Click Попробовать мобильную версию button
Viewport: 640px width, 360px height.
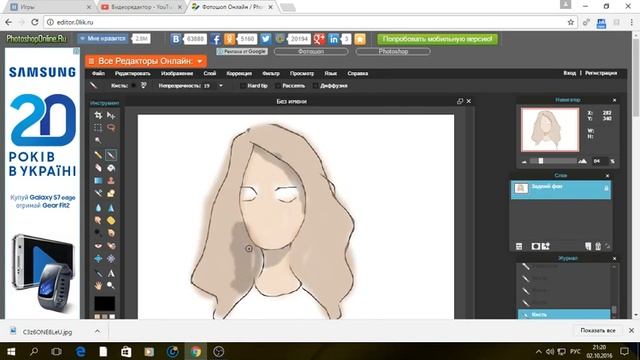(x=438, y=39)
